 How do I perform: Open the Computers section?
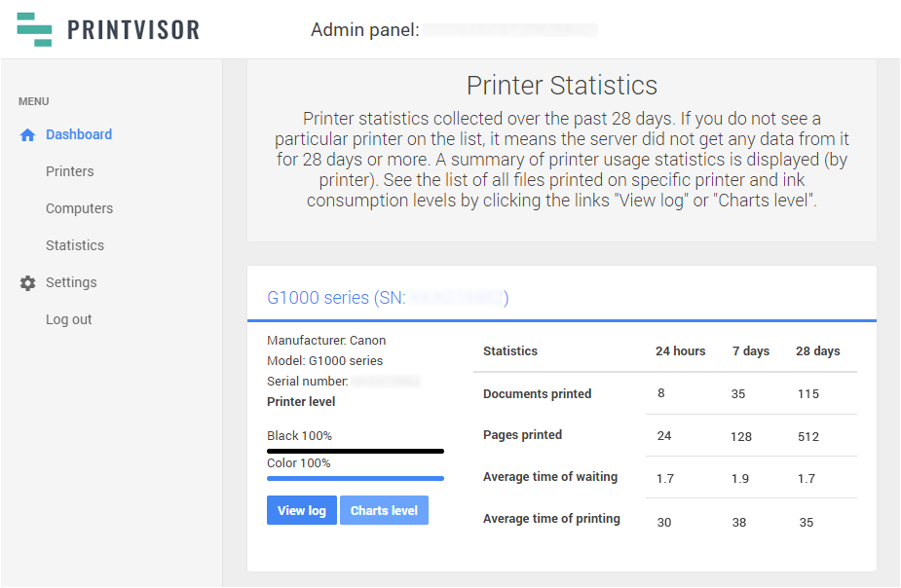click(79, 209)
